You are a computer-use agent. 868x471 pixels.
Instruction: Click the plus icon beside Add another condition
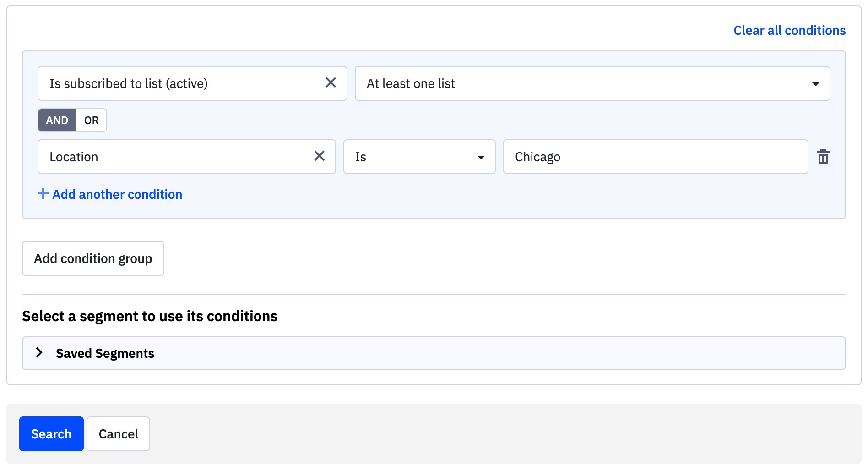pos(43,194)
